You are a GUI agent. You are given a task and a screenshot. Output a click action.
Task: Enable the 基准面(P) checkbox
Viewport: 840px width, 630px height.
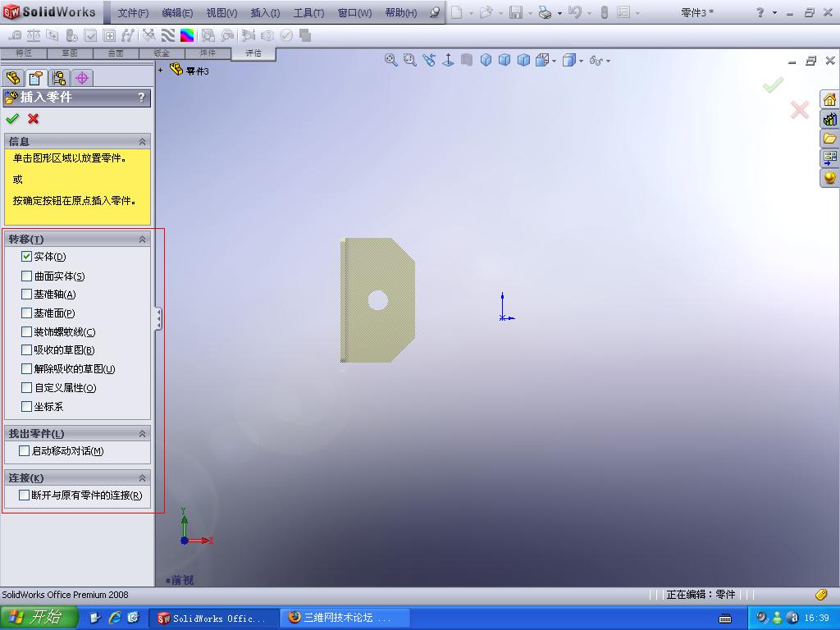[x=26, y=313]
